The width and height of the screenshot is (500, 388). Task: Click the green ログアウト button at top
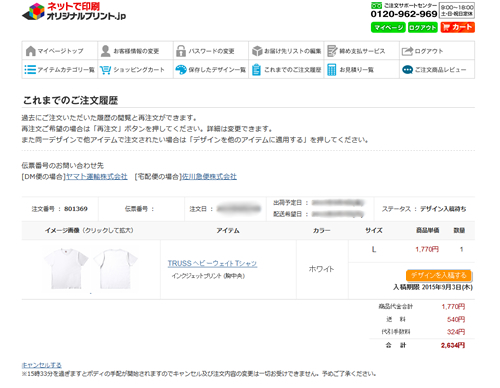pyautogui.click(x=423, y=27)
